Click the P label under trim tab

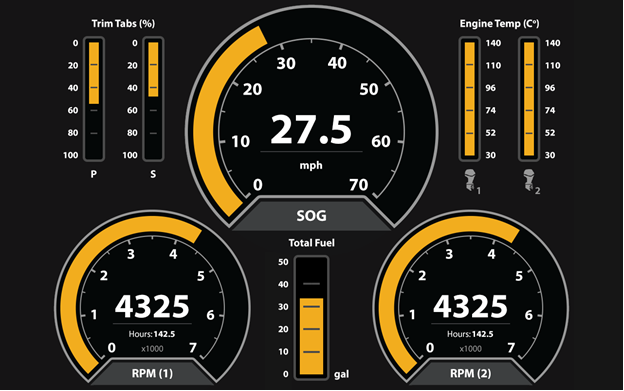point(94,174)
